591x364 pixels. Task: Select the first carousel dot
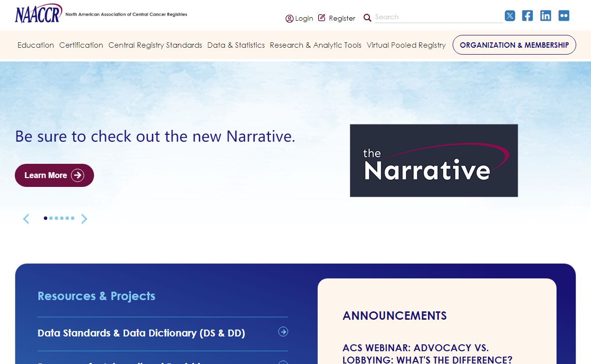(x=46, y=218)
